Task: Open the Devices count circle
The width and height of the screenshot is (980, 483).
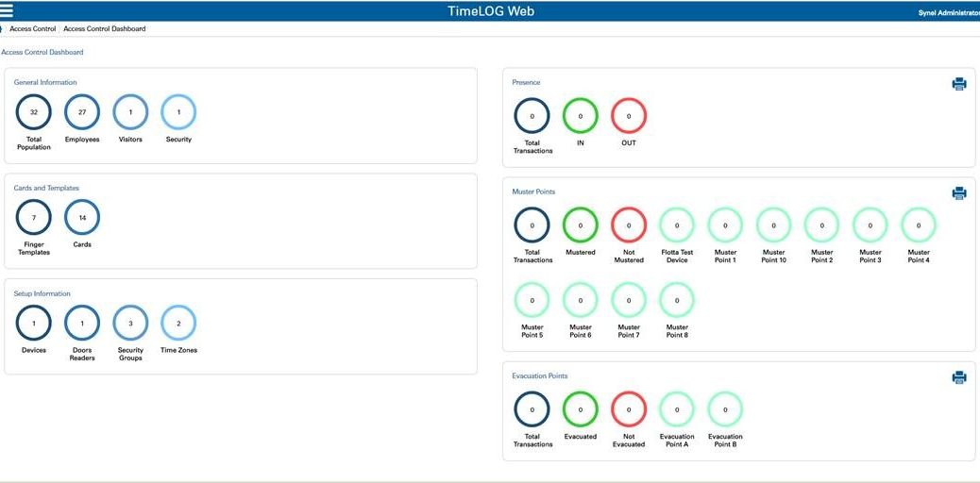Action: click(34, 324)
